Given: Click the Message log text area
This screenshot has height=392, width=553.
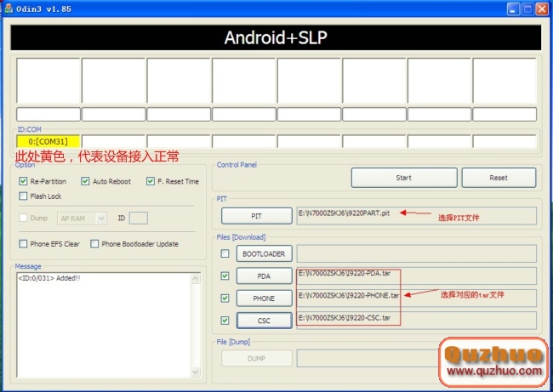Looking at the screenshot, I should click(104, 325).
